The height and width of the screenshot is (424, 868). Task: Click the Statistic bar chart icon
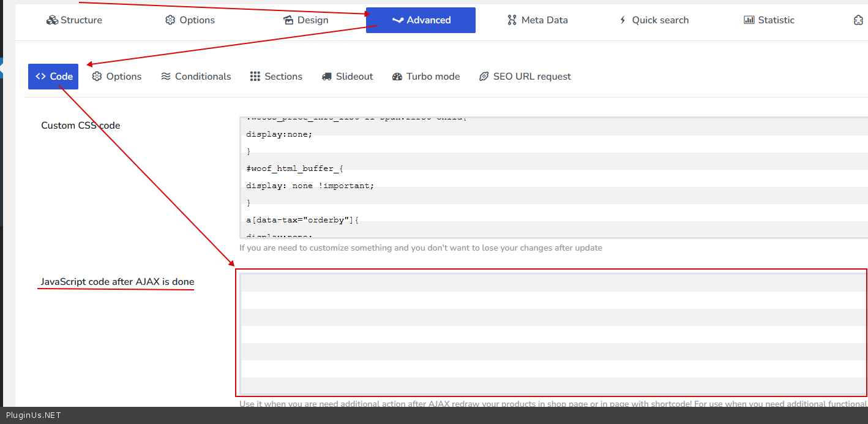coord(749,20)
